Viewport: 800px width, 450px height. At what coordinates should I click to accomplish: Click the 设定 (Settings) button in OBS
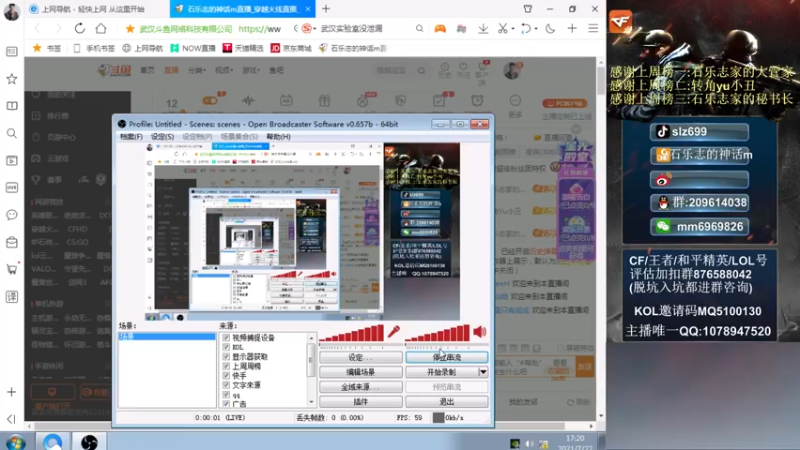point(361,358)
